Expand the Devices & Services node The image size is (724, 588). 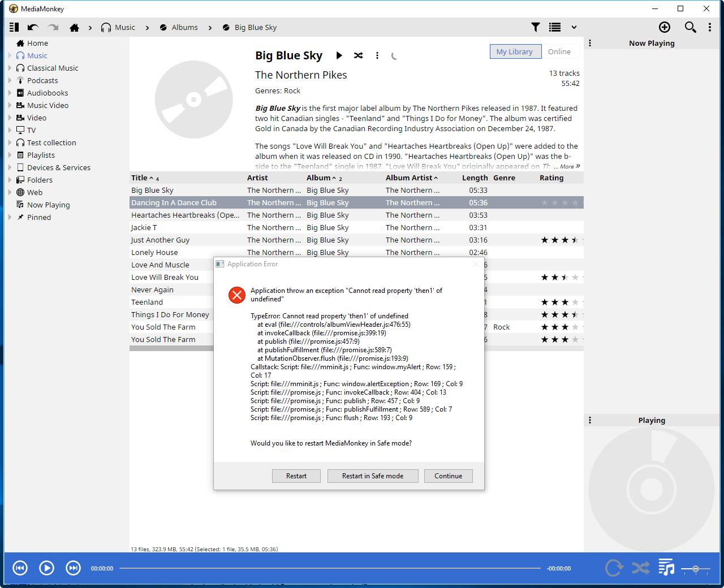point(10,167)
